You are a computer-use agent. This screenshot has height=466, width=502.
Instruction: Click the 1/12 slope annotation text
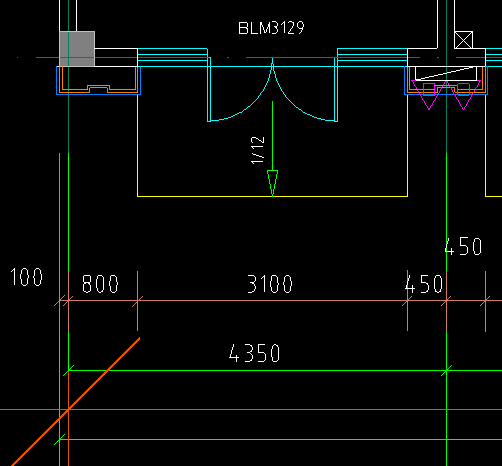point(258,150)
